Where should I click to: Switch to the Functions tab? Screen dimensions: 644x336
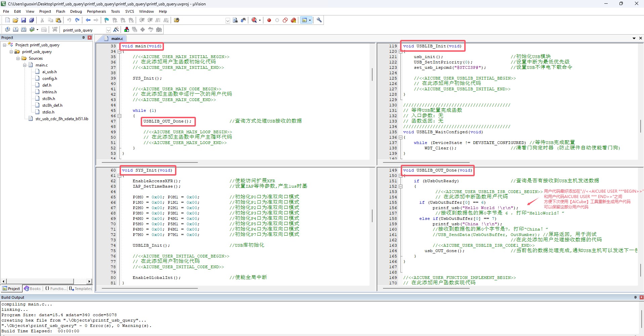click(x=56, y=289)
